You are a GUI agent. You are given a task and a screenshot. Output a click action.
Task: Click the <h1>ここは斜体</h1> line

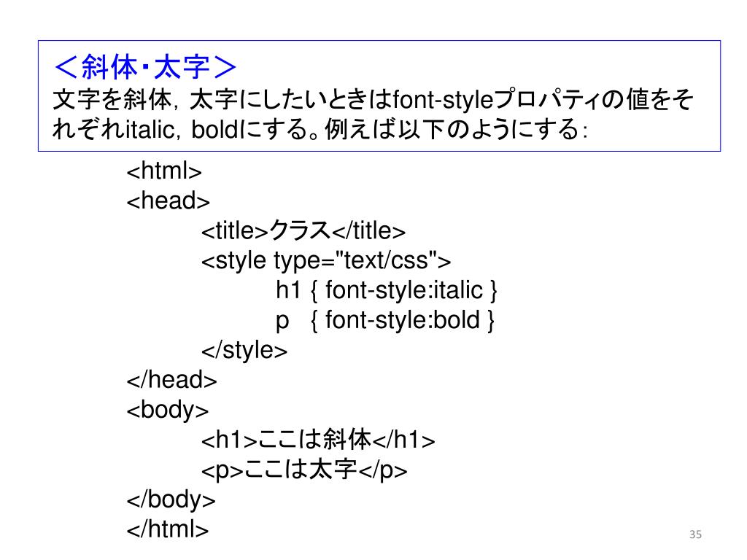pyautogui.click(x=318, y=440)
